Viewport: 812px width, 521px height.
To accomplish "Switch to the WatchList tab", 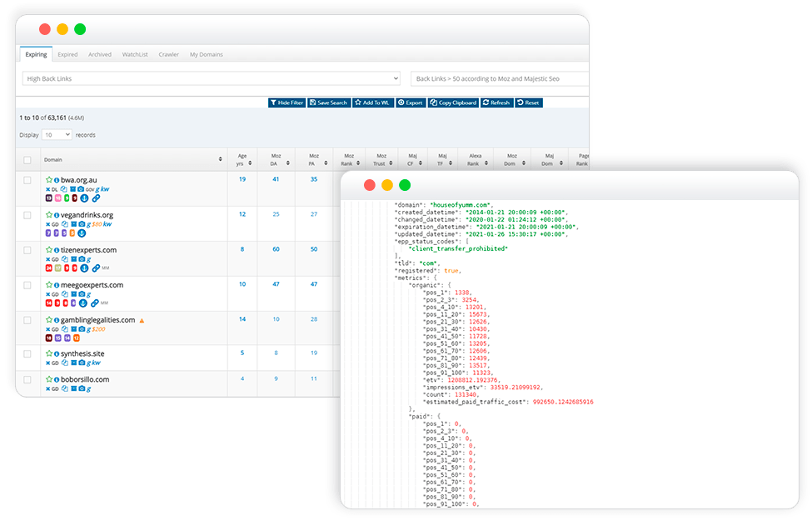I will pyautogui.click(x=135, y=54).
